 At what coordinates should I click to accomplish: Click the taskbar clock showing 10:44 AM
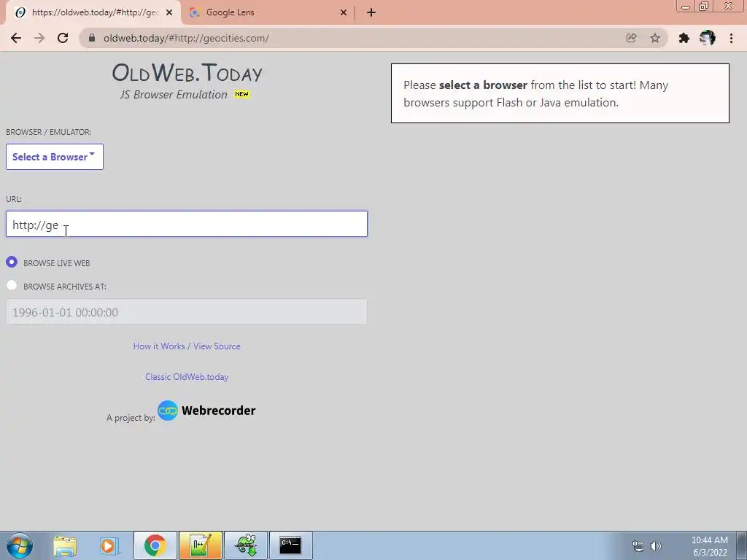pos(709,546)
